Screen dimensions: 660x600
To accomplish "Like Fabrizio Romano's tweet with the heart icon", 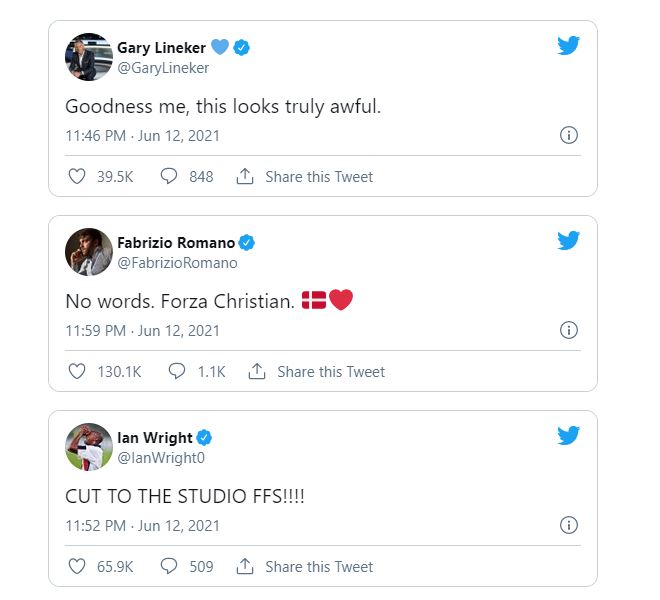I will [77, 372].
